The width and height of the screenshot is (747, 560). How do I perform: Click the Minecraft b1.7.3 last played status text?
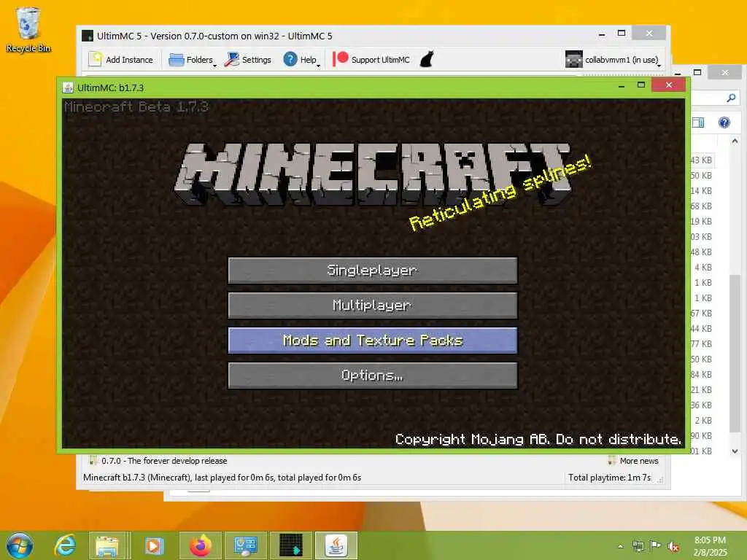tap(222, 477)
